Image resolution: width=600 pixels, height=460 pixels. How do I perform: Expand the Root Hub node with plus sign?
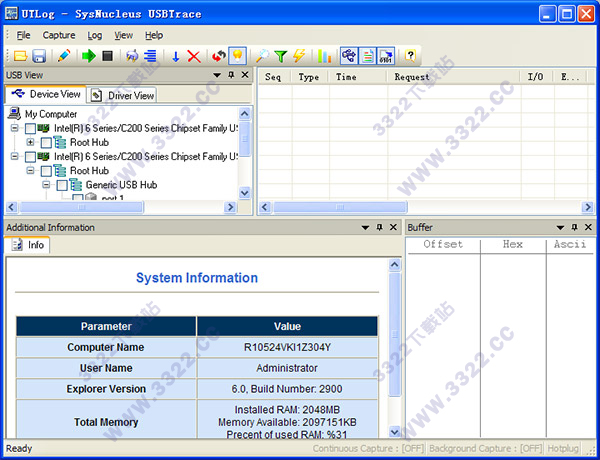[x=30, y=142]
